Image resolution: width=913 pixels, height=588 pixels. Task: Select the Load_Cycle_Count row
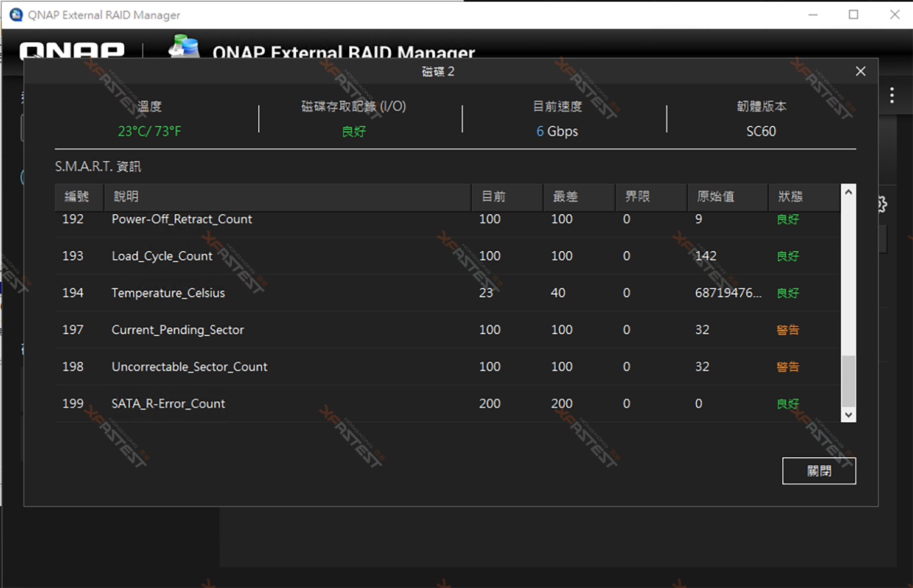(447, 256)
